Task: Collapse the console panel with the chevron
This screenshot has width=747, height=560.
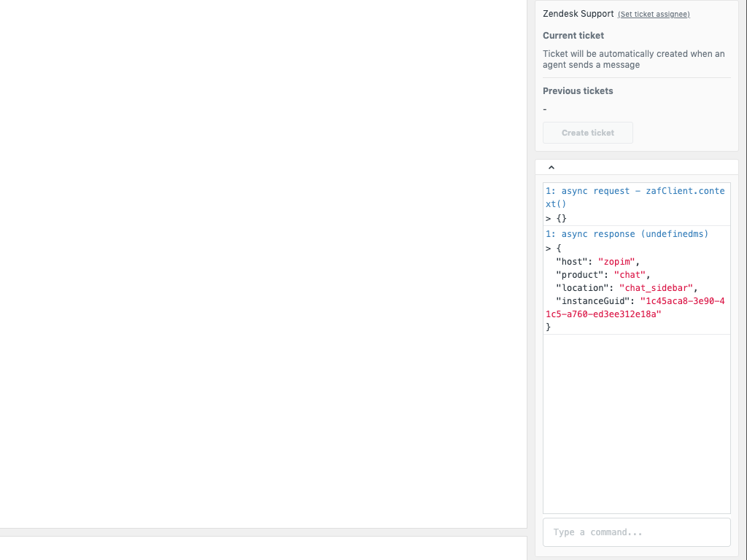Action: (551, 168)
